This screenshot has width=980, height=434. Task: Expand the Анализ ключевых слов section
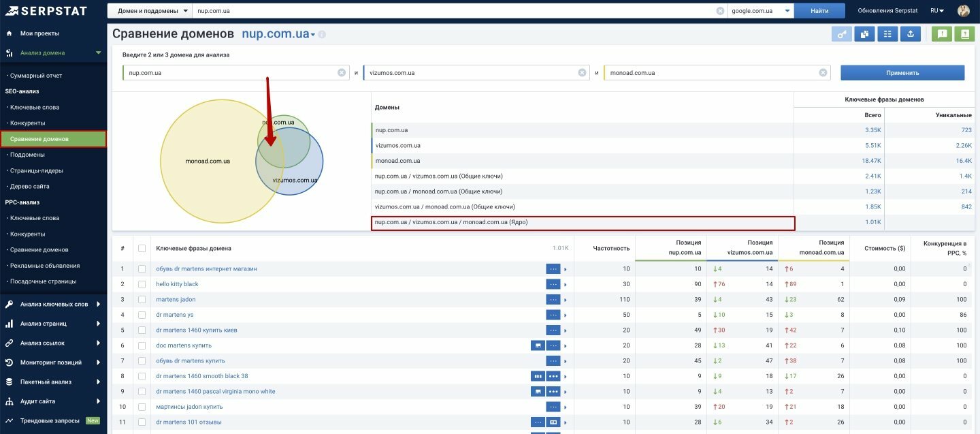(98, 305)
